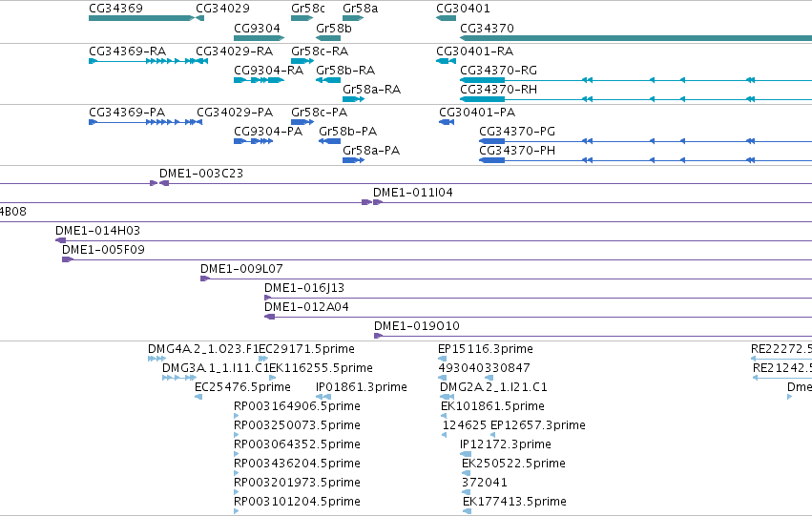The image size is (812, 516).
Task: Click clone label DME1-016J13
Action: pos(304,288)
